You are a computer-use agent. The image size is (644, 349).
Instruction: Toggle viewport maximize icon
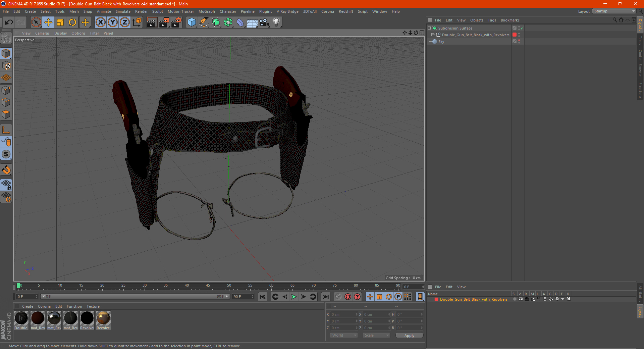[422, 33]
